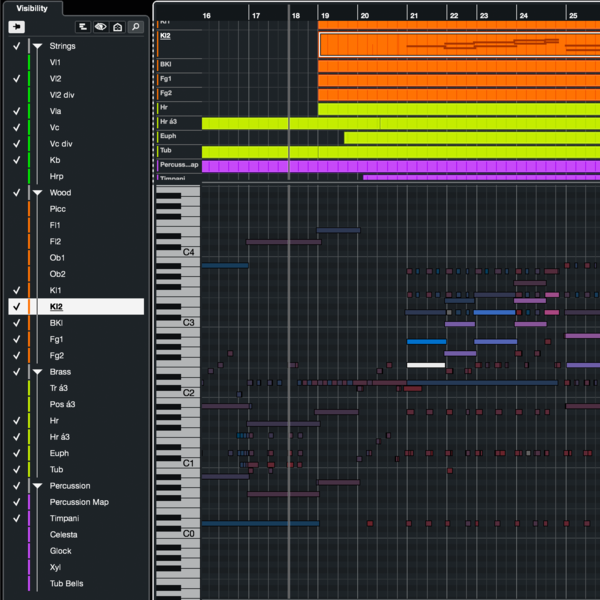This screenshot has height=600, width=600.
Task: Uncheck visibility for the Vl2 track
Action: 16,78
